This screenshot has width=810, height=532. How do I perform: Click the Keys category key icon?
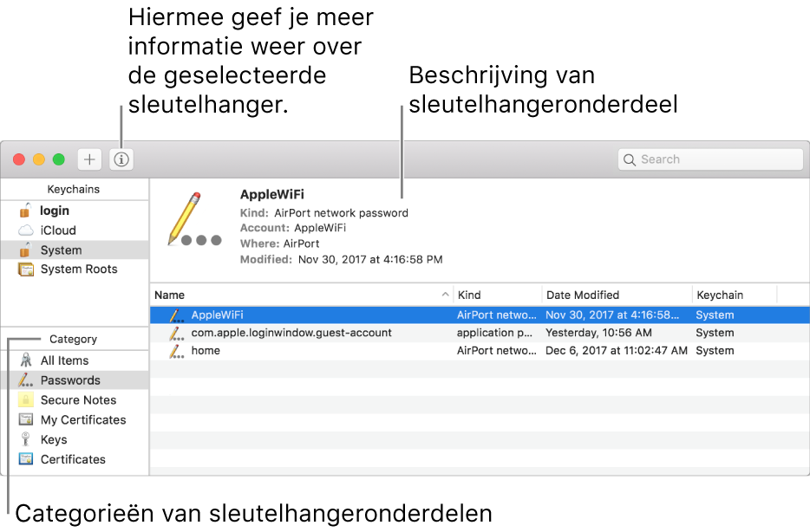[x=25, y=439]
